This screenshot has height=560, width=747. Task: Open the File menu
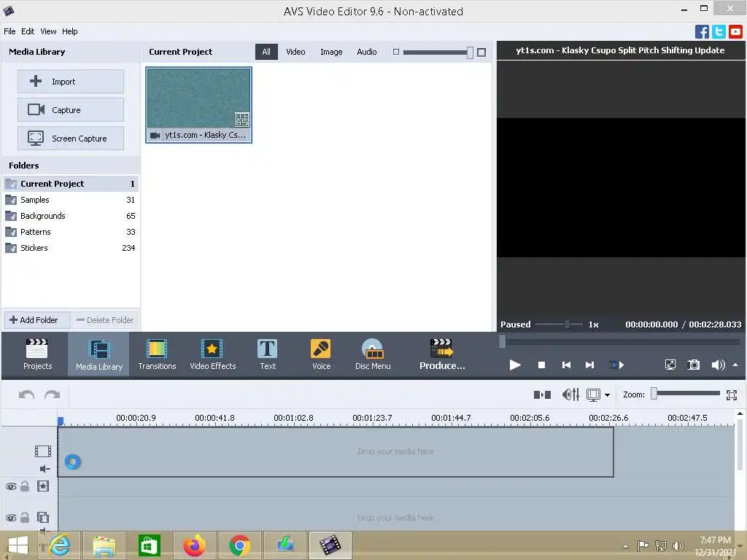pos(9,31)
